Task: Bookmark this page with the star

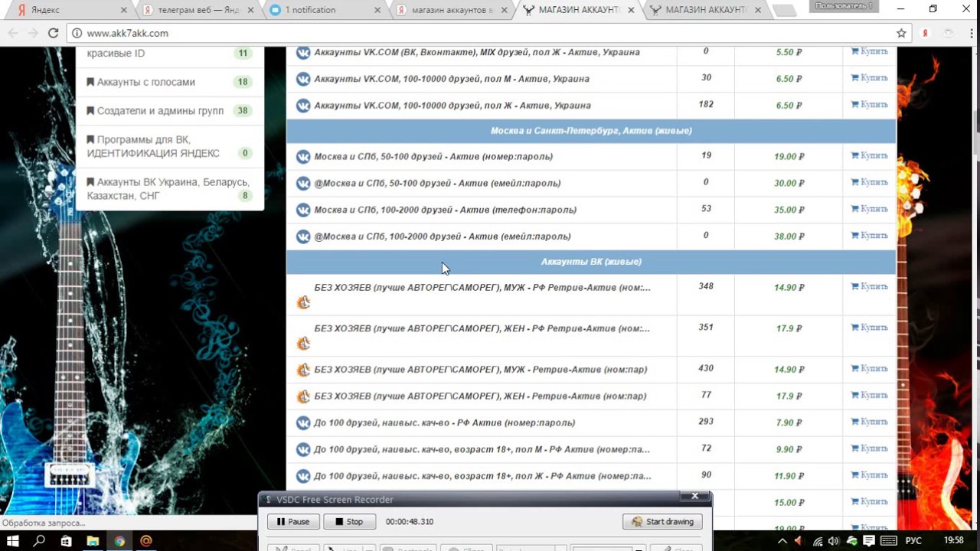Action: click(x=901, y=33)
